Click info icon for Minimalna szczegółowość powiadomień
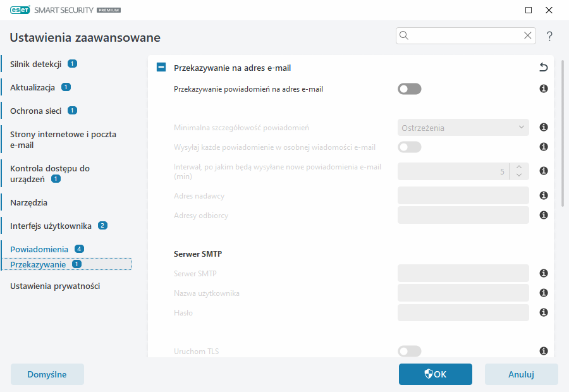The width and height of the screenshot is (569, 392). [x=543, y=128]
